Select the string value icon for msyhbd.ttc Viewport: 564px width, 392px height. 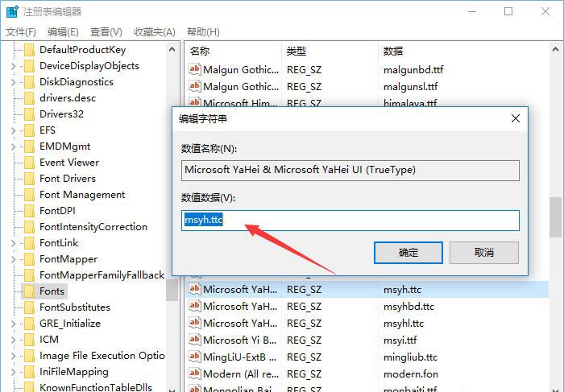(x=193, y=306)
